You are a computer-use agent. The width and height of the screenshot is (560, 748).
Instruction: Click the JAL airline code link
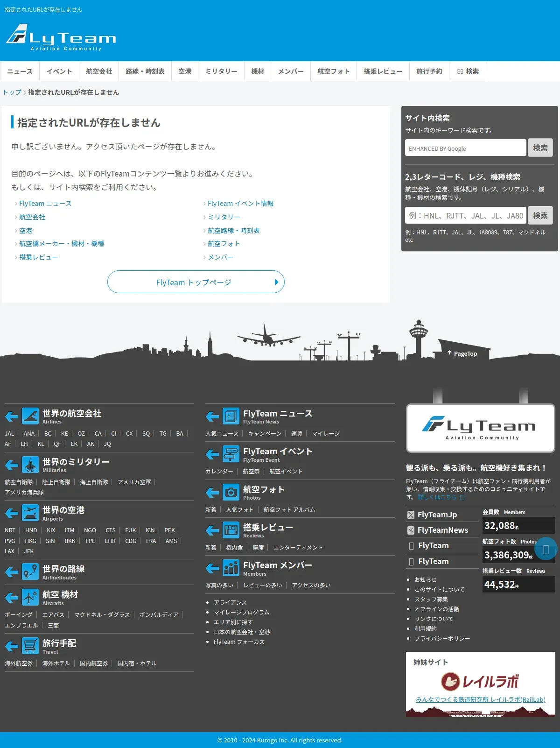[9, 434]
